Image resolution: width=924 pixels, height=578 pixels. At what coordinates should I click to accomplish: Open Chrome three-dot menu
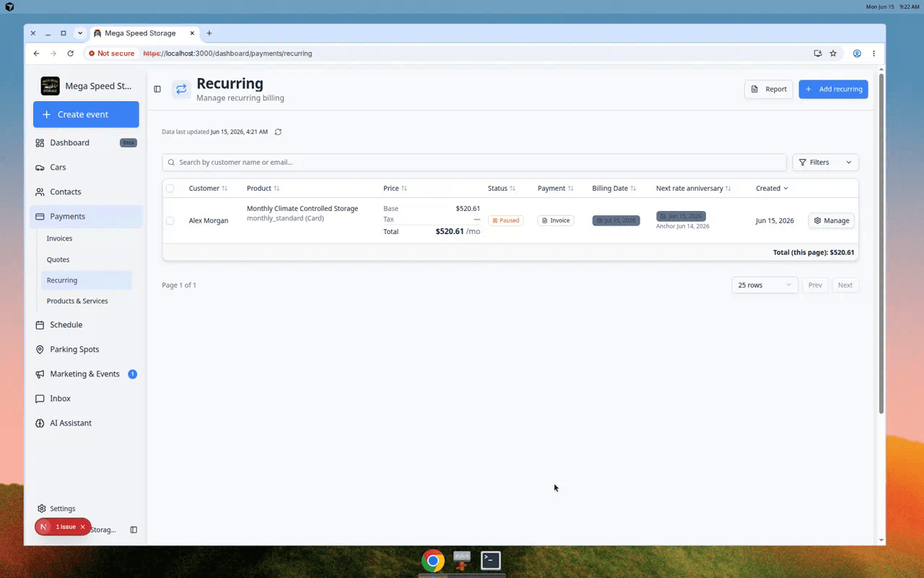(873, 53)
